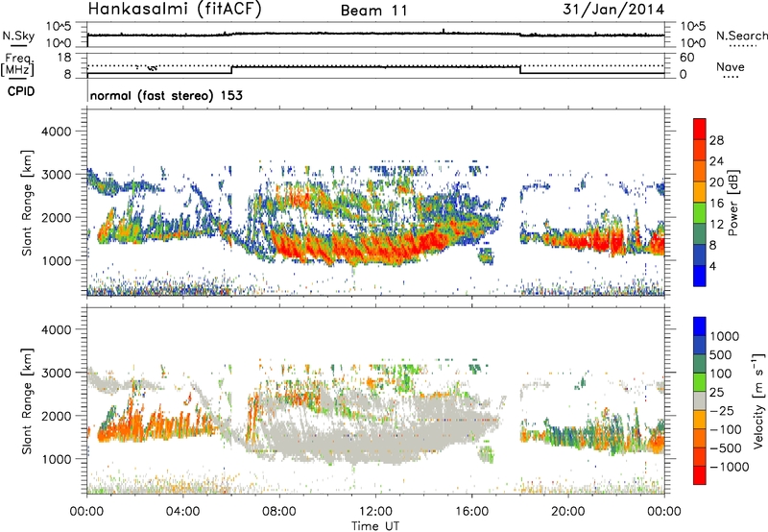
Task: Click 'normal (fast stereo) 153' text
Action: 166,96
